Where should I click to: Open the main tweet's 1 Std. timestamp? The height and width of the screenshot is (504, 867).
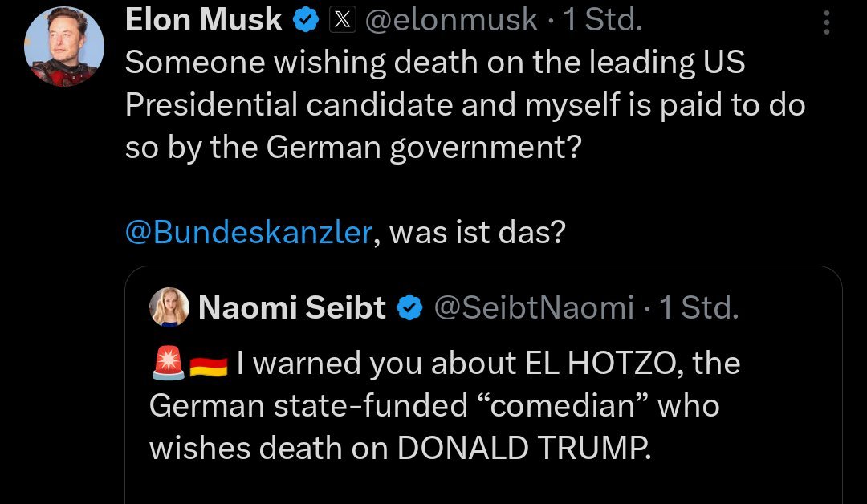603,21
